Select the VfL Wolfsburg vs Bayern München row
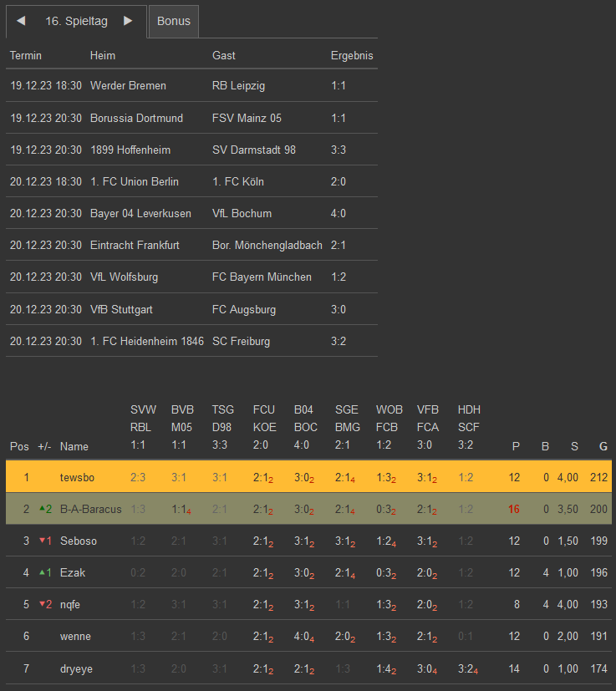The height and width of the screenshot is (691, 616). pos(191,277)
